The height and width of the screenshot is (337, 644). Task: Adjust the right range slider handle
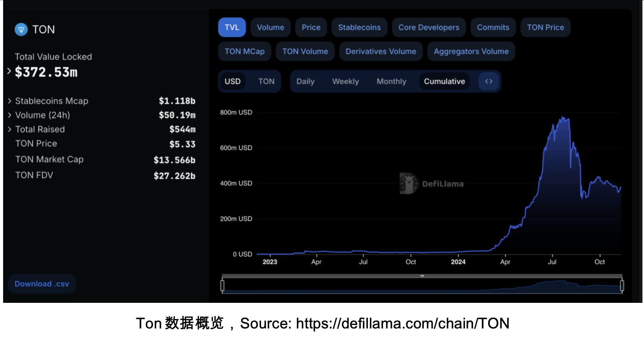[x=622, y=286]
